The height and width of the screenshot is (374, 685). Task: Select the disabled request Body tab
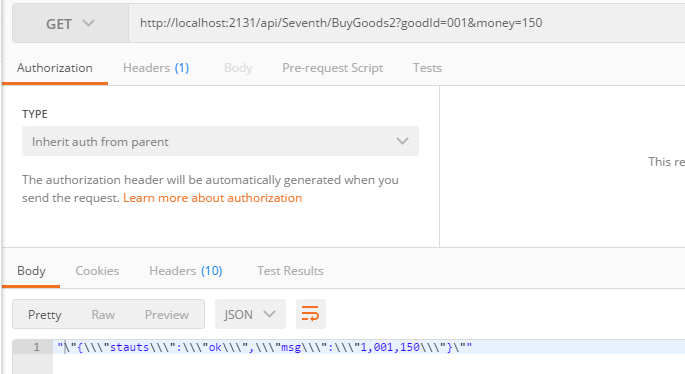pyautogui.click(x=238, y=68)
